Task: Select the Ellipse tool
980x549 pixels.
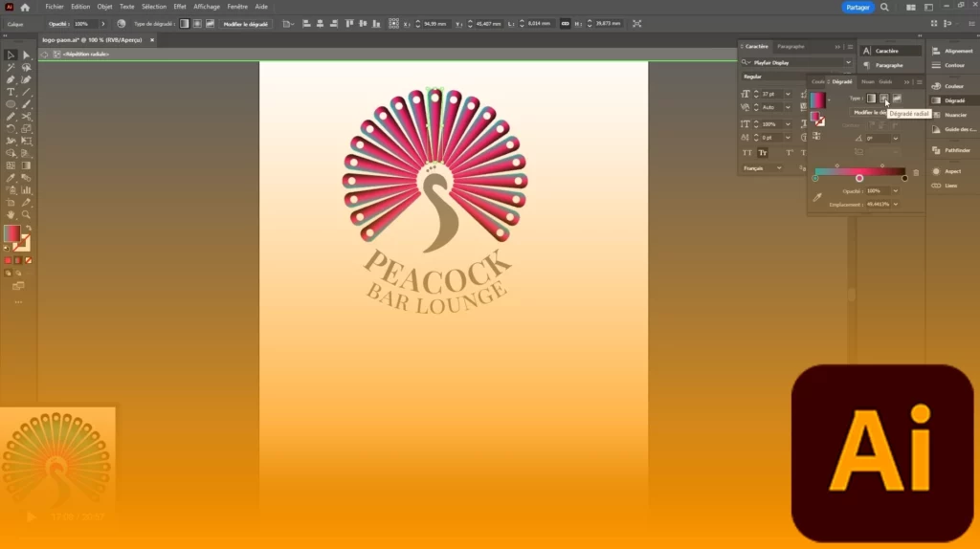Action: (11, 104)
